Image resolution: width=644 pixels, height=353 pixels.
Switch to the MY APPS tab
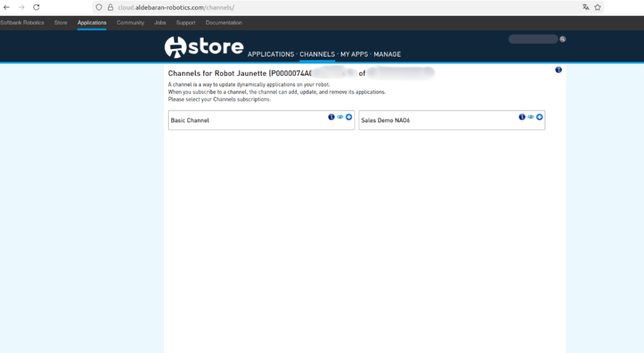point(354,55)
